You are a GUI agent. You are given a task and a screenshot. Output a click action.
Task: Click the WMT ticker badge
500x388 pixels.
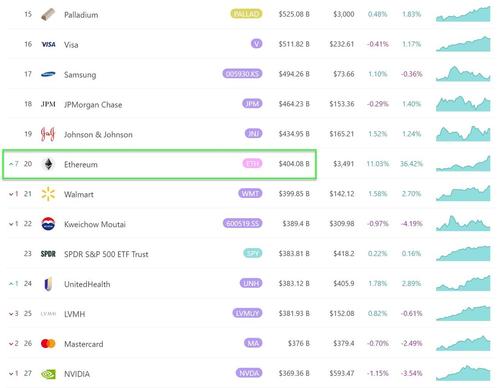pyautogui.click(x=250, y=193)
